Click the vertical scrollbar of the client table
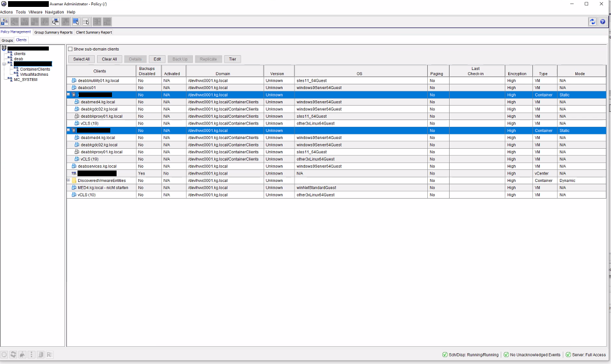This screenshot has width=611, height=364. coord(608,172)
